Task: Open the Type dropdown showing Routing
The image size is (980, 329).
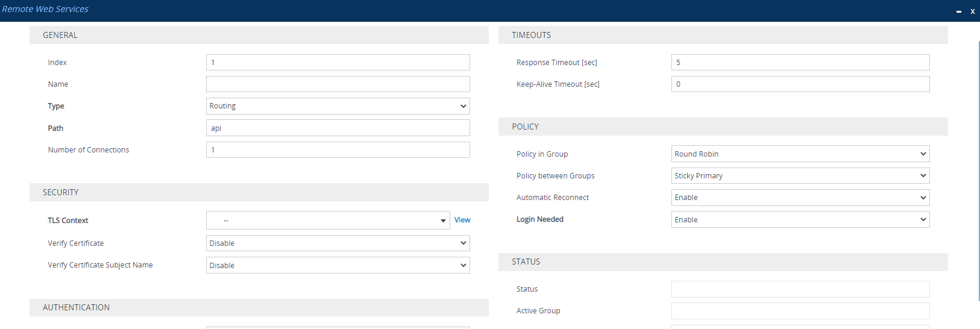Action: (338, 106)
